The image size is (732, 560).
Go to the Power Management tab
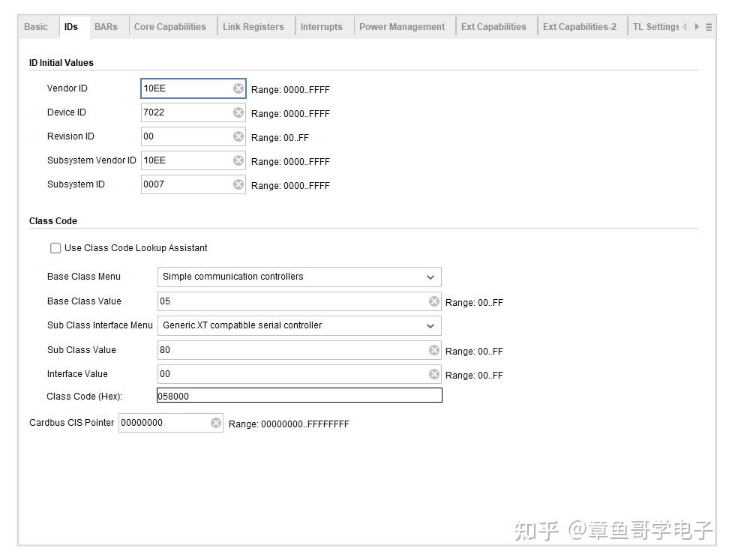tap(402, 27)
